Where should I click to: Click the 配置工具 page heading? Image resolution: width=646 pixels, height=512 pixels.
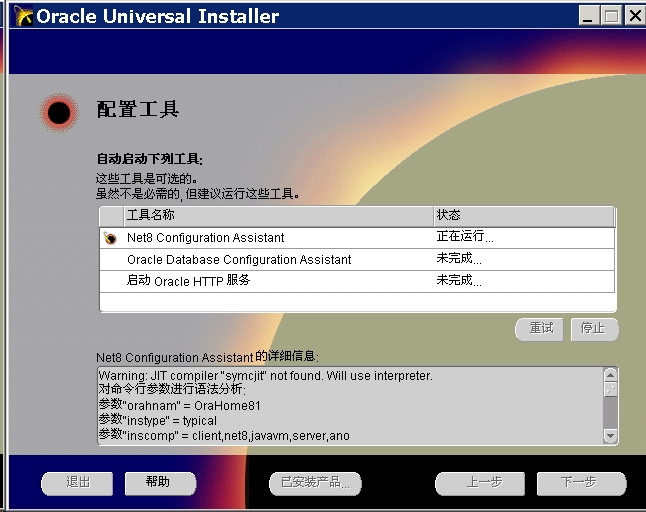(x=138, y=110)
